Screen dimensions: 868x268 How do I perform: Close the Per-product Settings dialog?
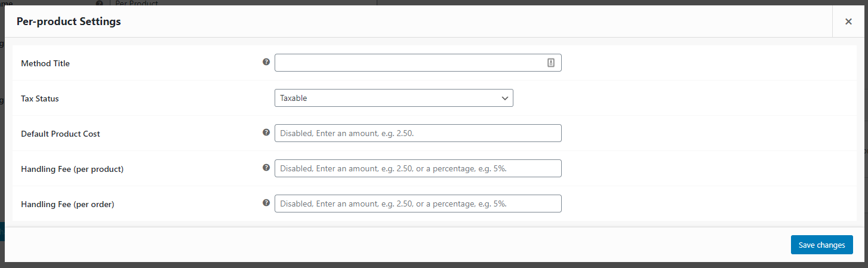click(848, 21)
